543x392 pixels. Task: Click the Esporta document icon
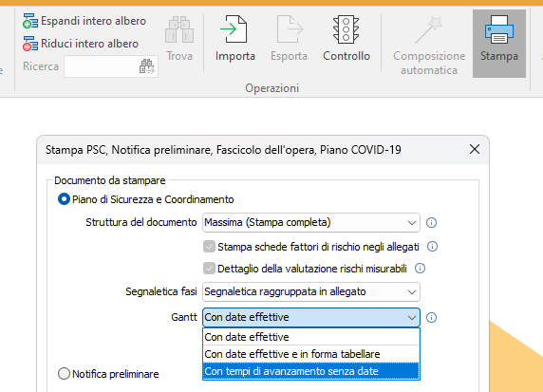[x=290, y=29]
